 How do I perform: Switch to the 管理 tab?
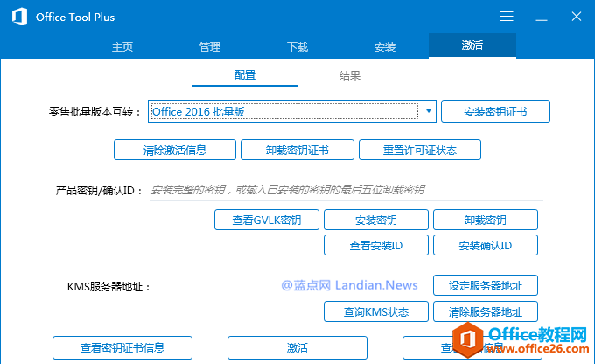point(210,46)
